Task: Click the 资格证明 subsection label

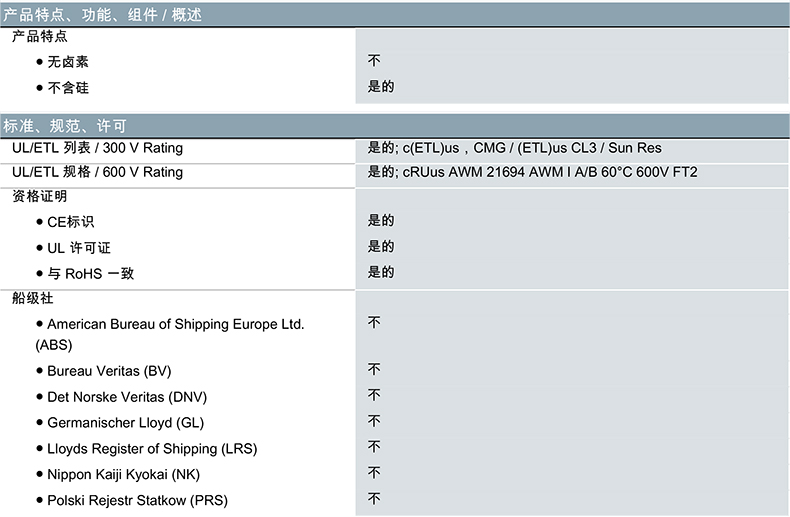Action: click(39, 196)
